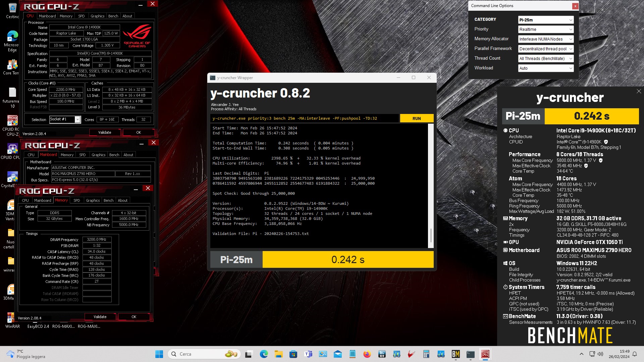The height and width of the screenshot is (362, 644).
Task: Click the ROG MAXIMUS Z790 HERO model field
Action: [x=83, y=174]
